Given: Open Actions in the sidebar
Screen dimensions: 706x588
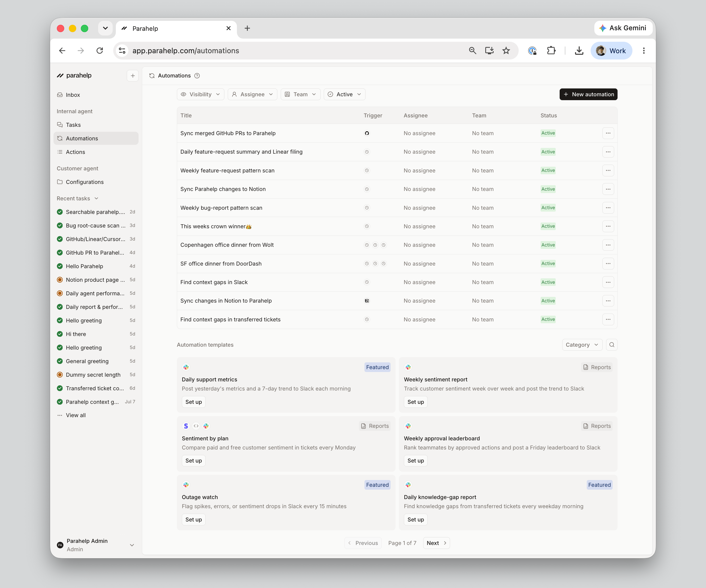Looking at the screenshot, I should tap(96, 152).
